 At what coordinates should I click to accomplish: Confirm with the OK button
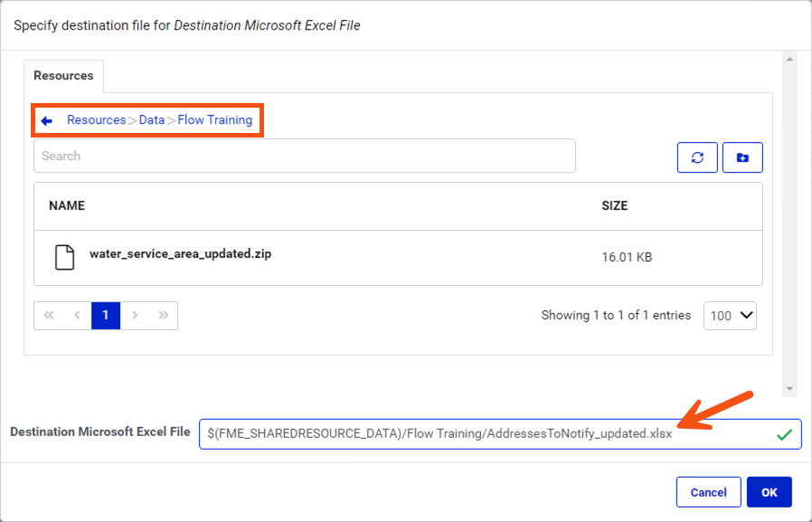click(770, 491)
